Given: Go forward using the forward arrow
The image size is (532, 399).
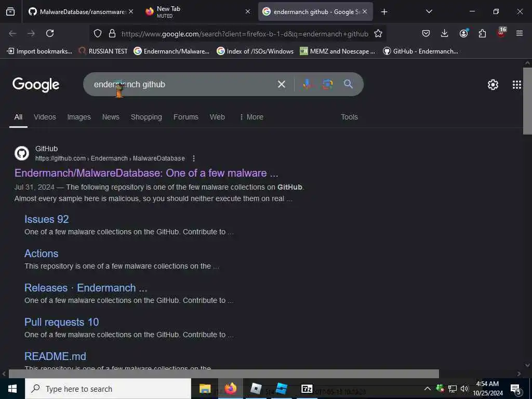Looking at the screenshot, I should click(x=31, y=33).
